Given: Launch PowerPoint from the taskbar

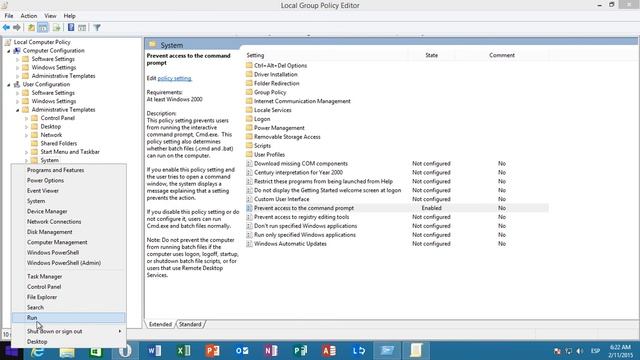Looking at the screenshot, I should point(213,351).
